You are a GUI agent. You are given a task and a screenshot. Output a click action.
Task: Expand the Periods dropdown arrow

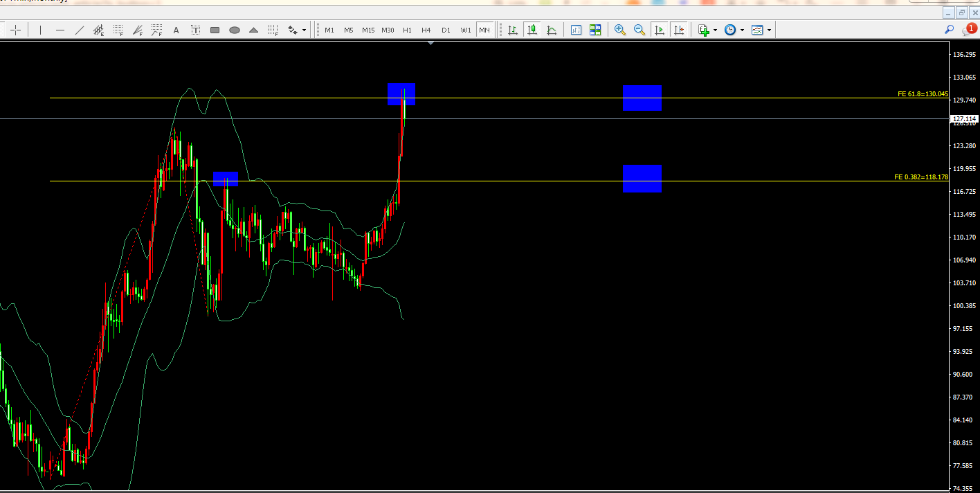[x=742, y=30]
